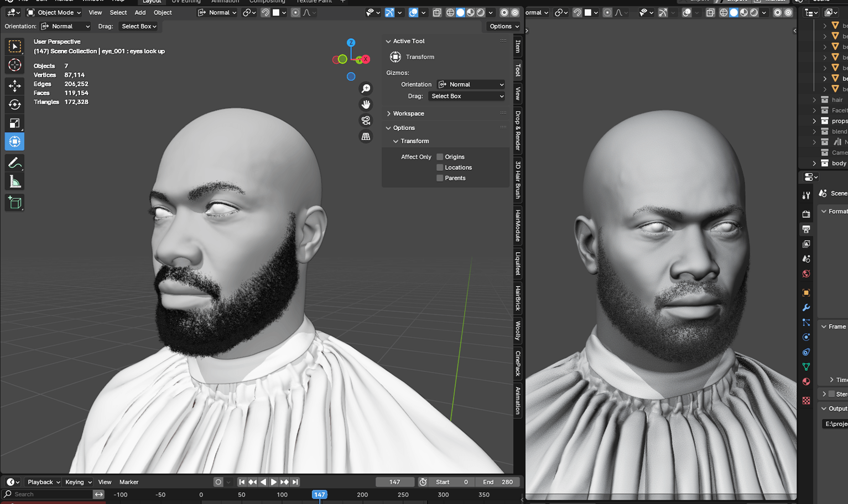The height and width of the screenshot is (504, 848).
Task: Enable Affect Only Origins checkbox
Action: 440,157
